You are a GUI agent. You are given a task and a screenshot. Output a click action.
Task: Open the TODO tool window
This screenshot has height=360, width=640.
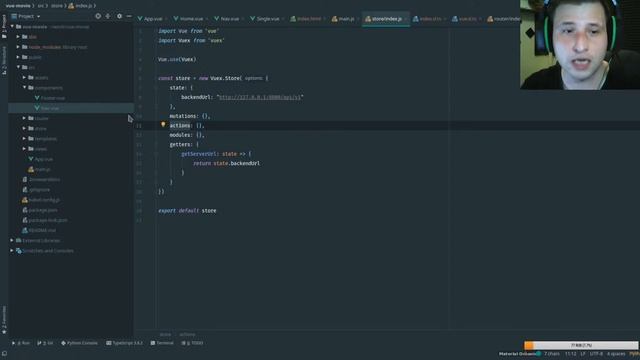[x=192, y=343]
